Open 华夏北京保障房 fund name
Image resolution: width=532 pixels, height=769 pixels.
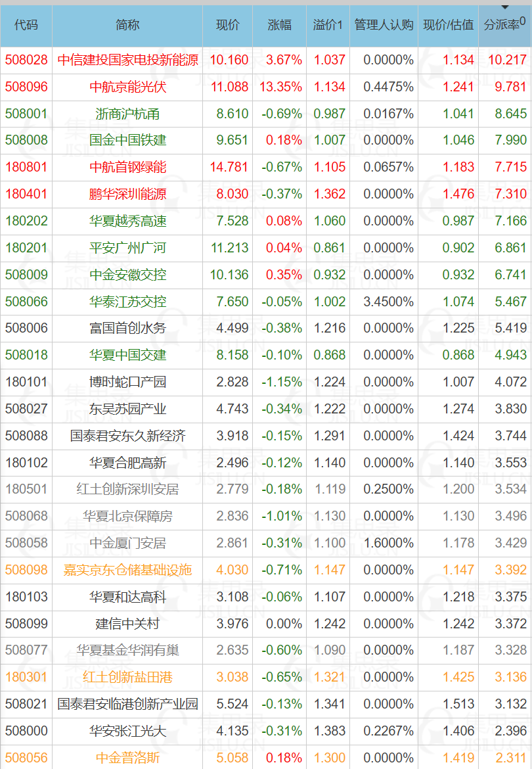coord(128,517)
